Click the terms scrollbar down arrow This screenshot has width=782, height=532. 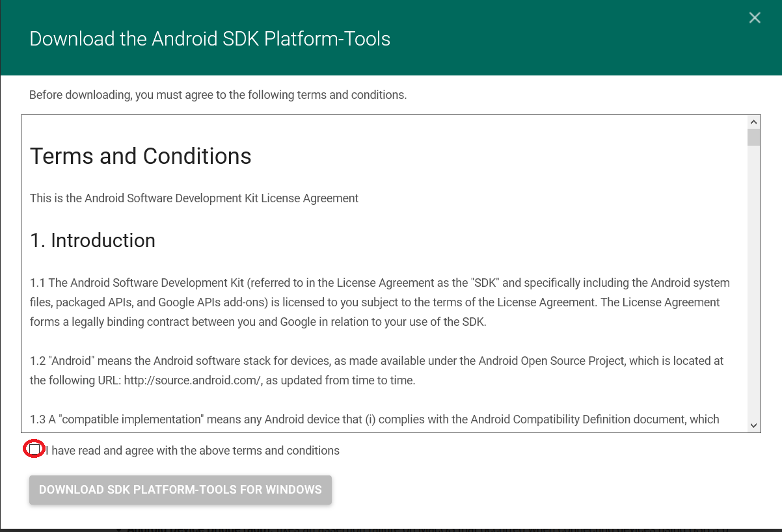pos(754,425)
